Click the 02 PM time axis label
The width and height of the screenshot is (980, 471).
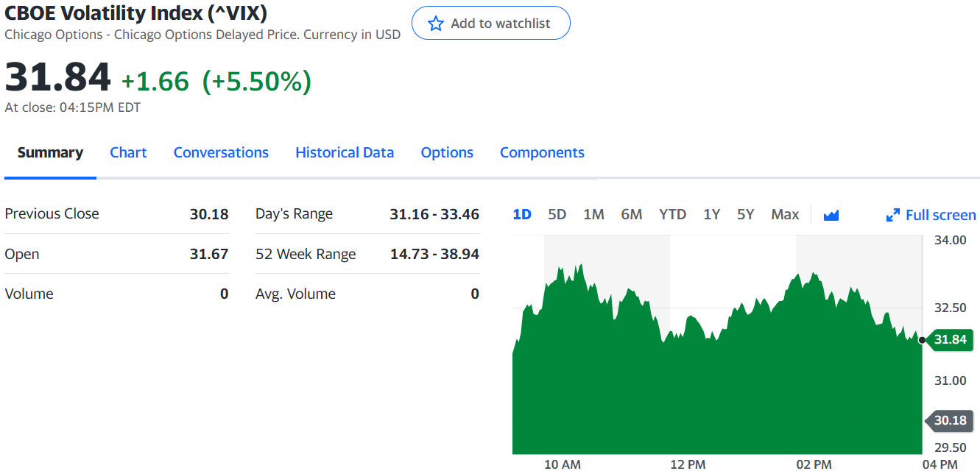pyautogui.click(x=814, y=464)
